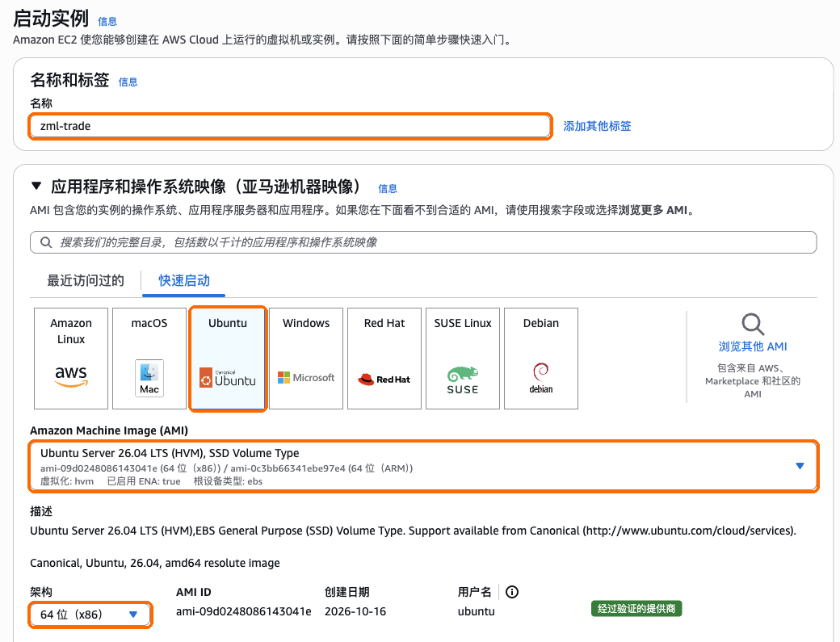The height and width of the screenshot is (642, 840).
Task: Click 添加其他标签 link
Action: tap(597, 126)
